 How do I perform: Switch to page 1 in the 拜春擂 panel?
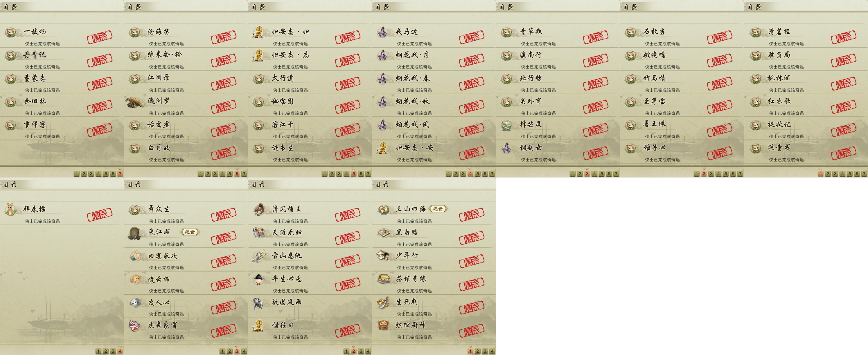click(98, 351)
